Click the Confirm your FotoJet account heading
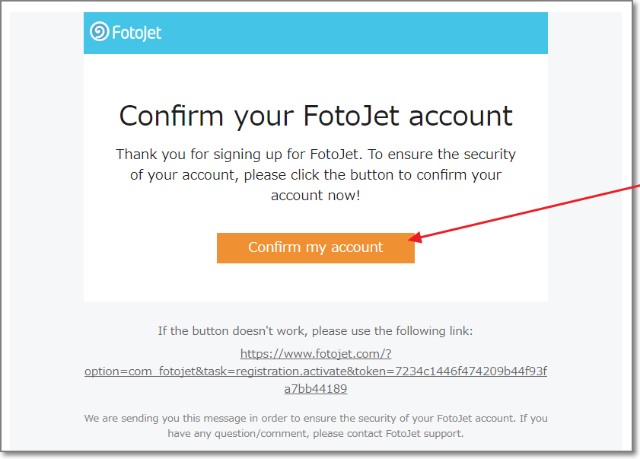The width and height of the screenshot is (640, 459). point(315,115)
